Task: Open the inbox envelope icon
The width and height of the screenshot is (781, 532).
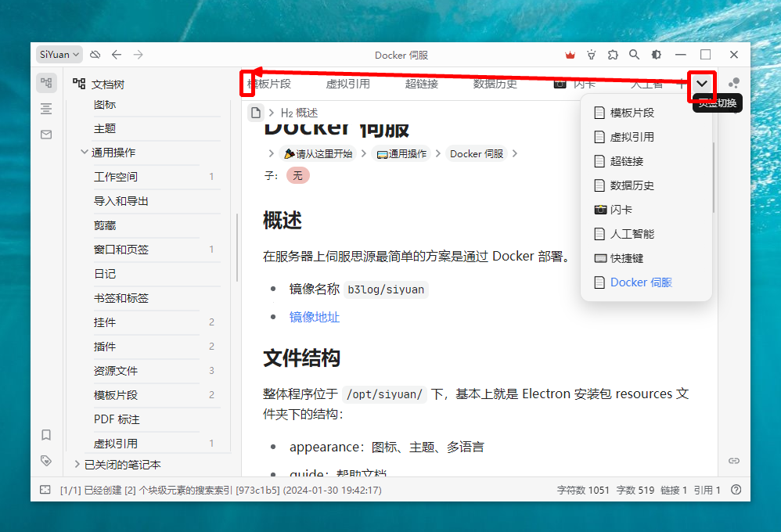Action: tap(46, 135)
